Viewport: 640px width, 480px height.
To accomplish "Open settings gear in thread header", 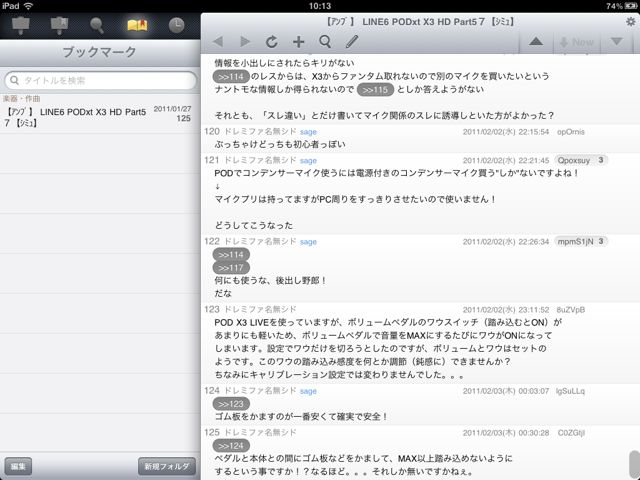I will [631, 21].
